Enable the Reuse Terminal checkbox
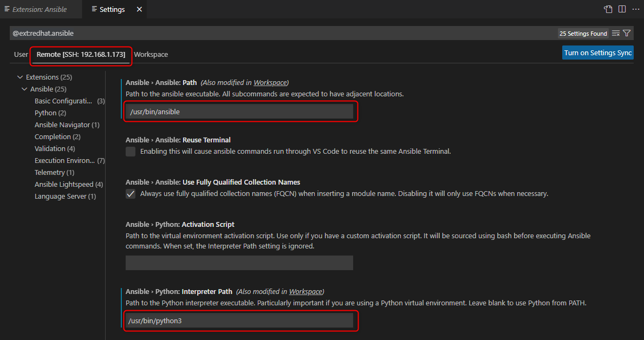 131,152
